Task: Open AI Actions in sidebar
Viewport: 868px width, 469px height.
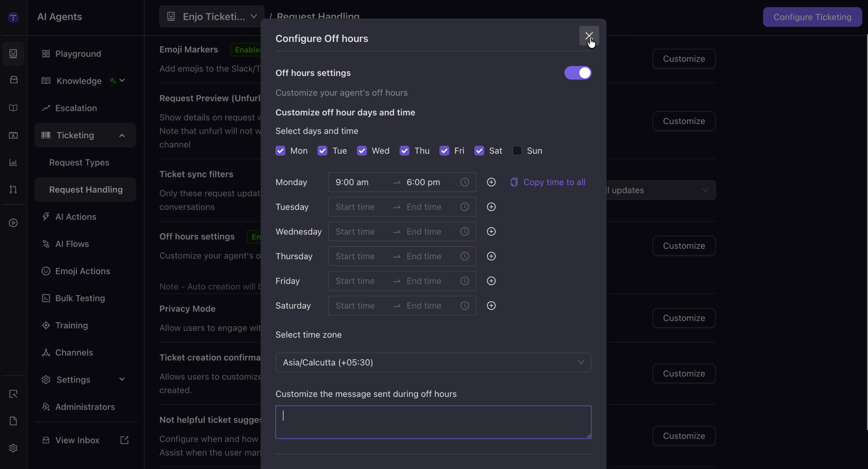Action: pyautogui.click(x=85, y=217)
